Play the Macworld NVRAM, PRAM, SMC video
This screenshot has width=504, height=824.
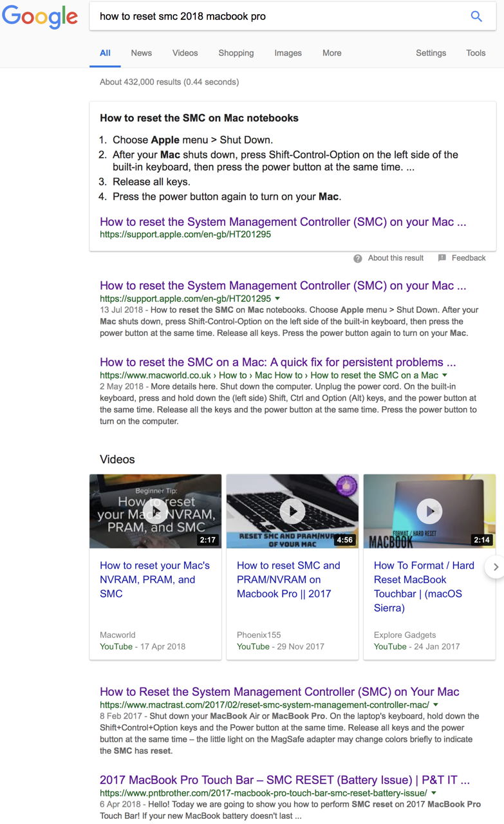click(155, 511)
